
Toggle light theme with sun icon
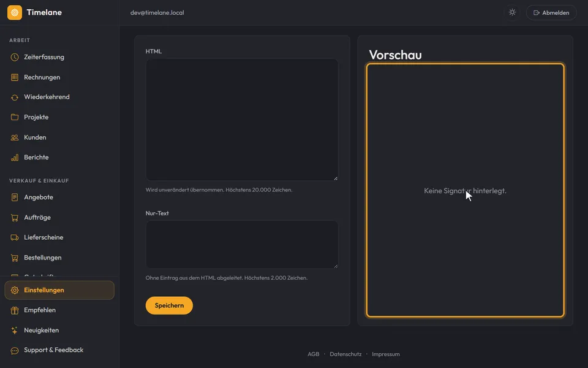(512, 12)
